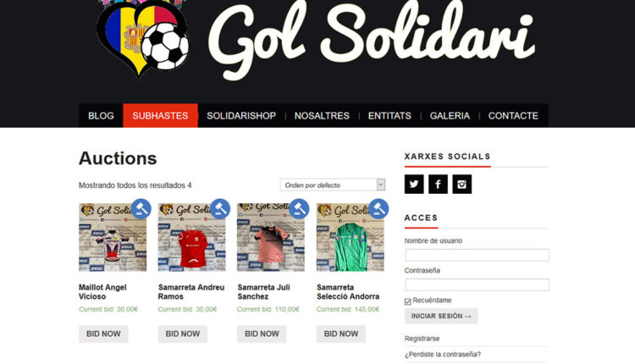Click the Gol Solidari heart logo
Screen dimensions: 635x364
click(x=142, y=38)
